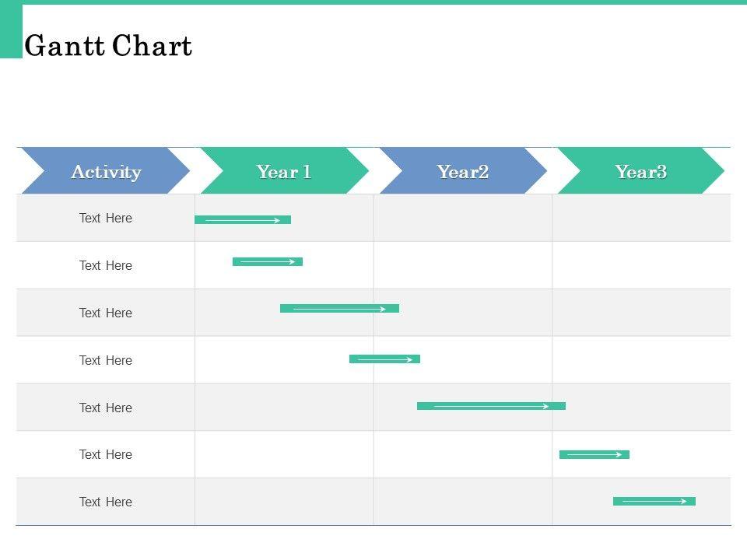This screenshot has height=560, width=747.
Task: Click "Text Here" label in first row
Action: click(106, 219)
